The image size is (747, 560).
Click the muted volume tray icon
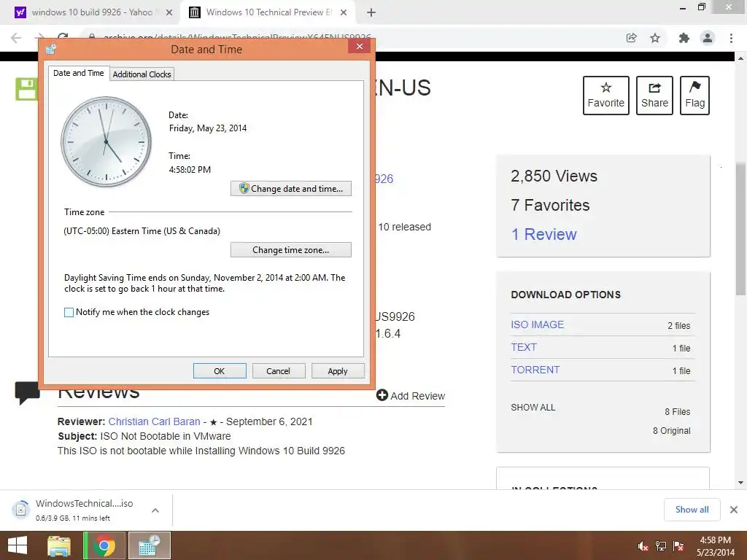643,547
